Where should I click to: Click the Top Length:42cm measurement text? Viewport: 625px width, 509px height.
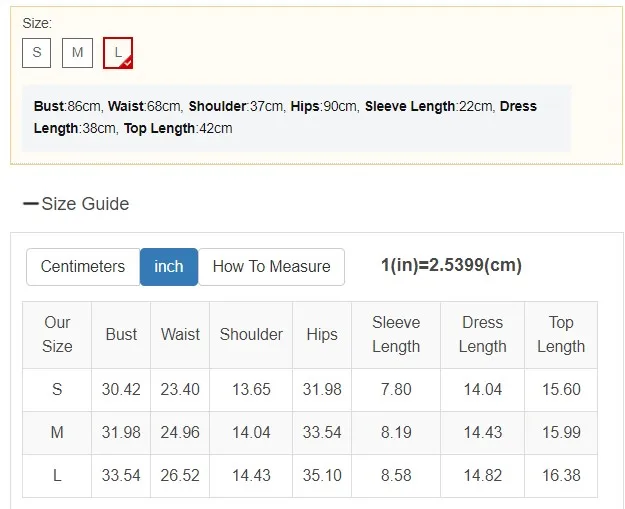point(178,128)
